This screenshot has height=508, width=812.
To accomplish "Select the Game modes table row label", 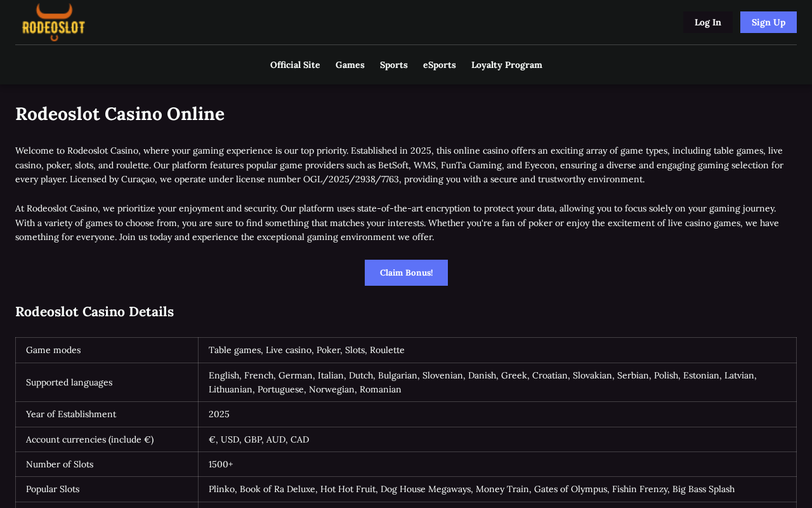I will coord(107,350).
